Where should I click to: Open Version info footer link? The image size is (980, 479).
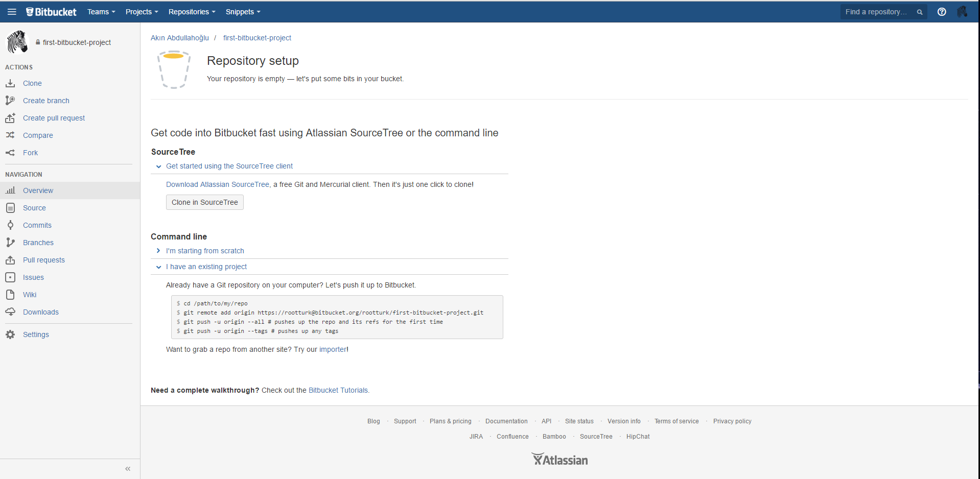click(624, 421)
